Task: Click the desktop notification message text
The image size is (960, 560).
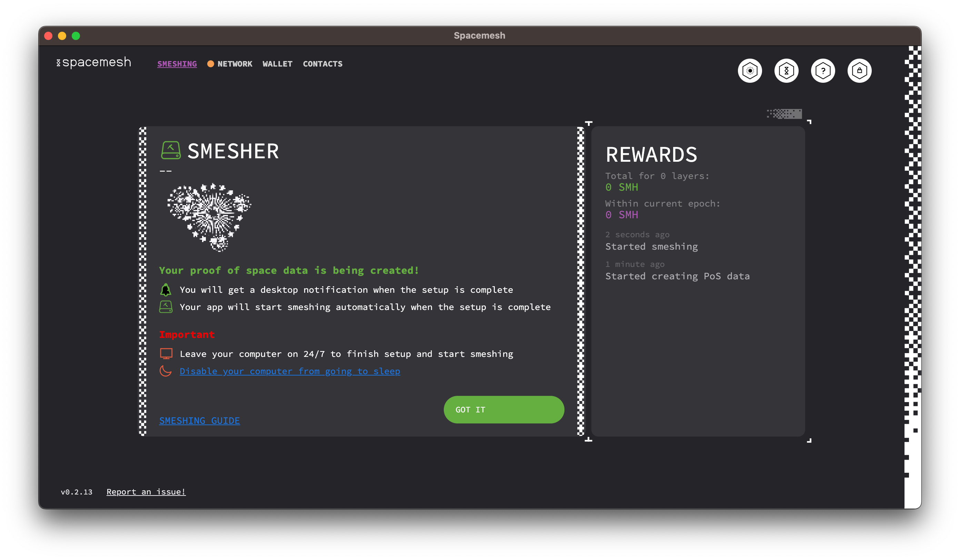Action: point(346,290)
